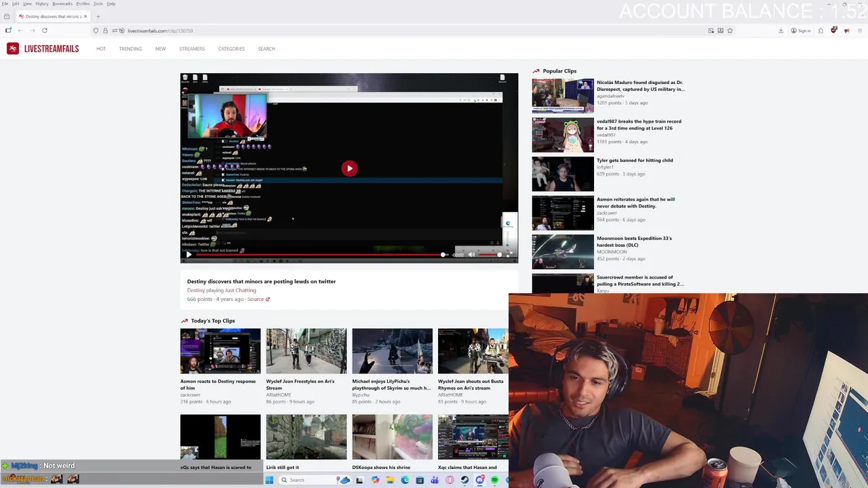Open the clip Source link
The image size is (868, 488).
[x=258, y=299]
